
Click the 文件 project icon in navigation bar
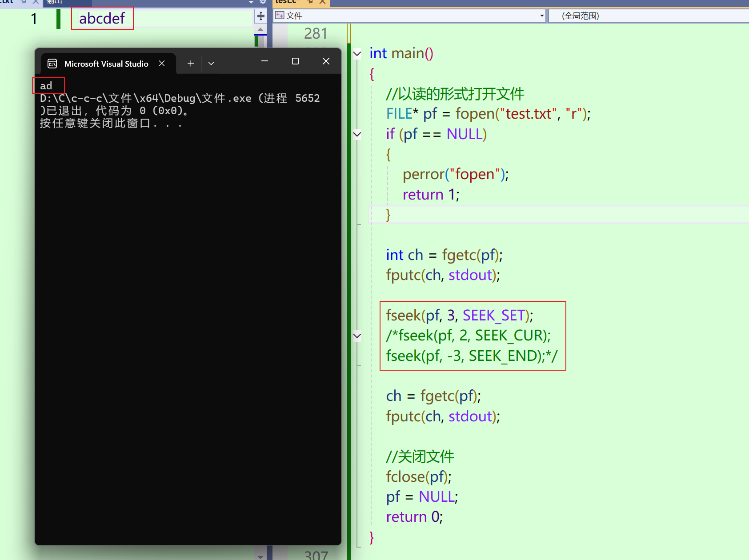tap(279, 16)
